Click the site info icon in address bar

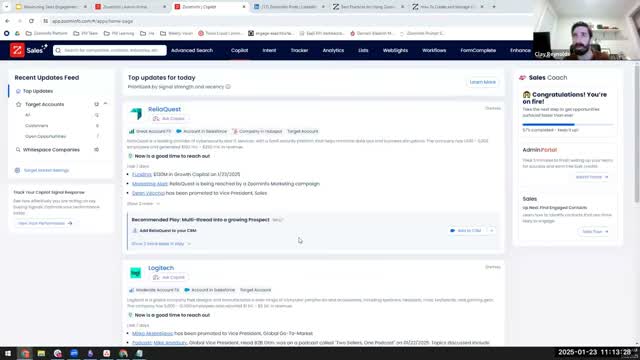46,21
